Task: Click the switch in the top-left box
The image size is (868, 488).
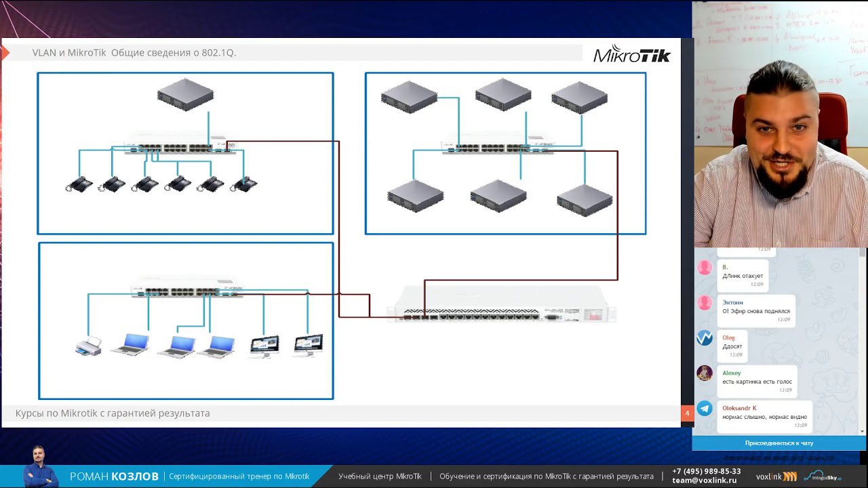Action: click(180, 142)
